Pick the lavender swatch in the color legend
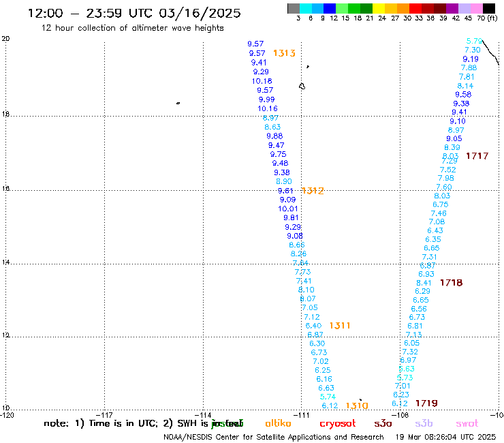 point(464,8)
